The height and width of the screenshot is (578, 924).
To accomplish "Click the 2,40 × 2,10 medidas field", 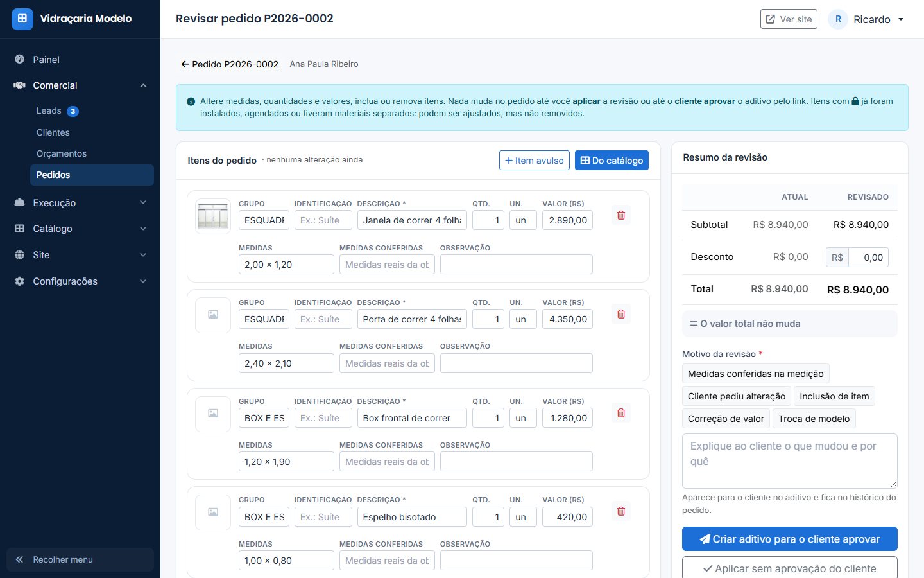I will click(286, 363).
